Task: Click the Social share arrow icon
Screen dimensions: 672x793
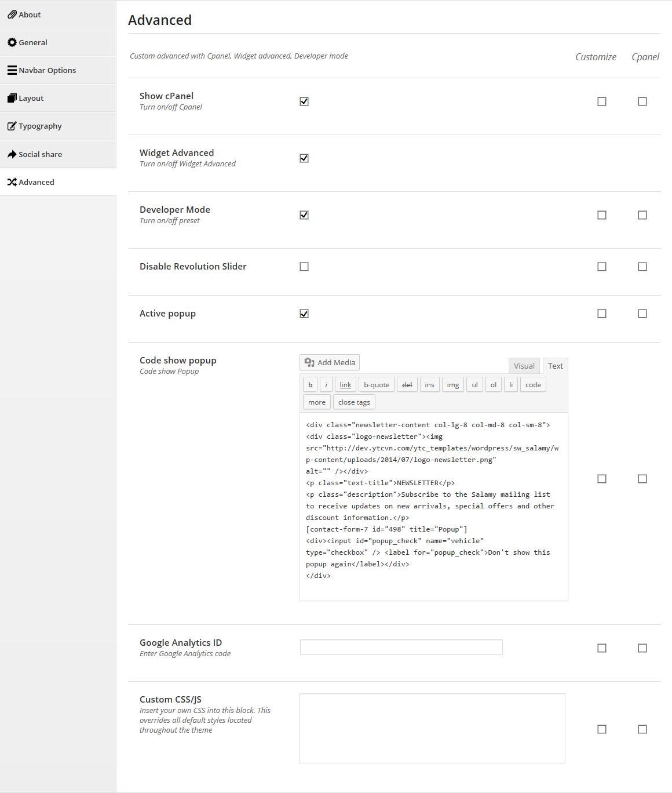Action: coord(12,154)
